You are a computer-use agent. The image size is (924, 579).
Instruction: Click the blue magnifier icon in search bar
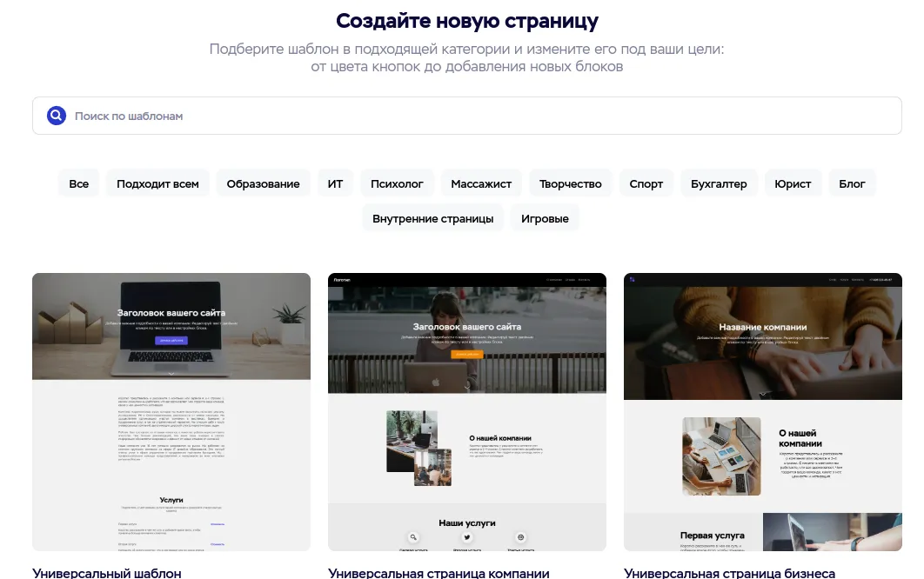click(x=56, y=115)
